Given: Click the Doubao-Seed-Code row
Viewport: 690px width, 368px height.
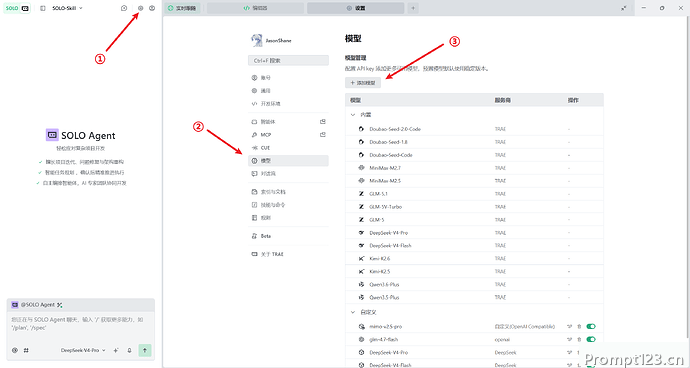Looking at the screenshot, I should click(474, 155).
